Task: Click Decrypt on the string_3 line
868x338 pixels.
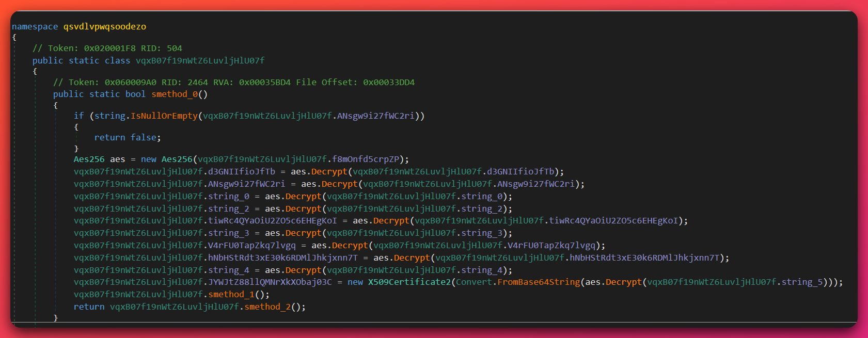Action: pyautogui.click(x=304, y=233)
